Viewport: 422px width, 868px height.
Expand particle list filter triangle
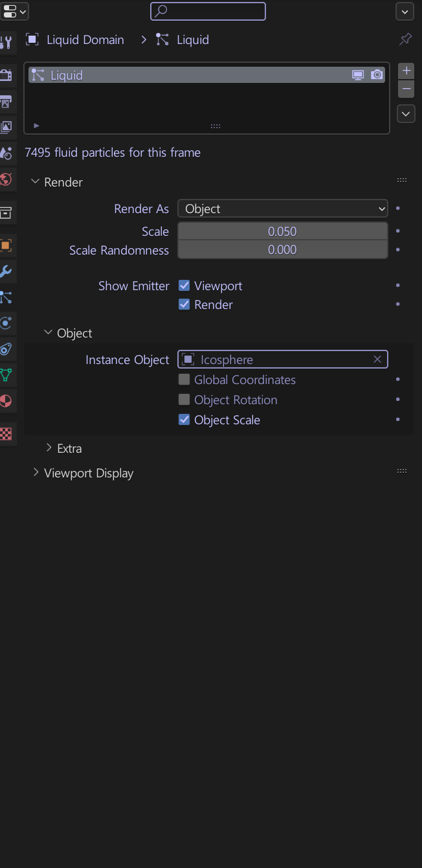[36, 126]
